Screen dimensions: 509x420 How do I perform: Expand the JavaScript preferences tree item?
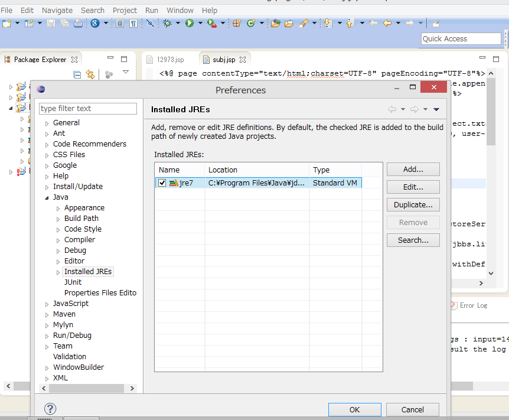point(47,303)
